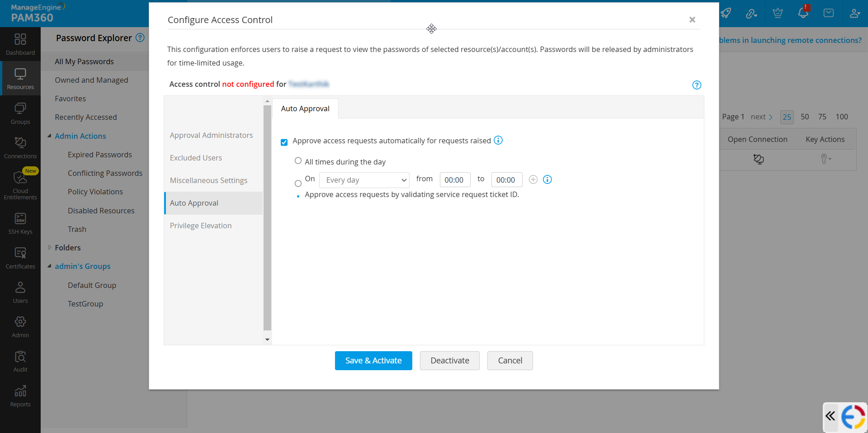Open the mail inbox icon
The image size is (868, 433).
pyautogui.click(x=829, y=13)
